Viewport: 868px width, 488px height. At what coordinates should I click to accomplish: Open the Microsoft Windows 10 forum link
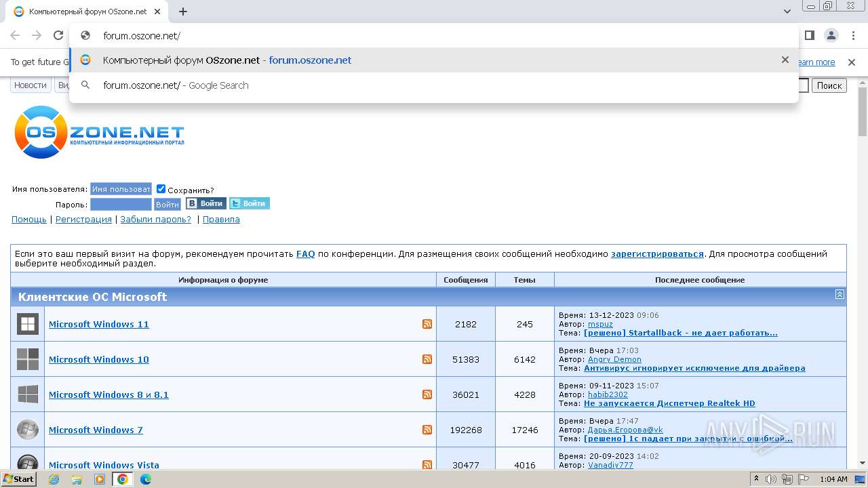[99, 359]
